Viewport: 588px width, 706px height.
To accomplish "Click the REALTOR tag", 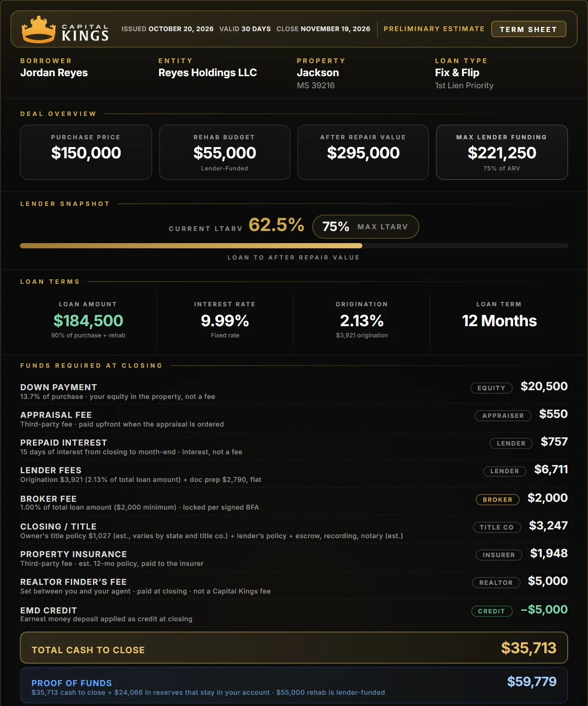I will (x=496, y=583).
